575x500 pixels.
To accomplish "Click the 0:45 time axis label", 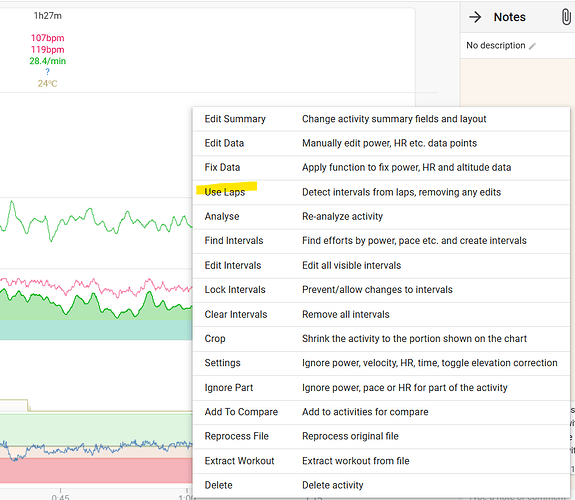I will 61,497.
